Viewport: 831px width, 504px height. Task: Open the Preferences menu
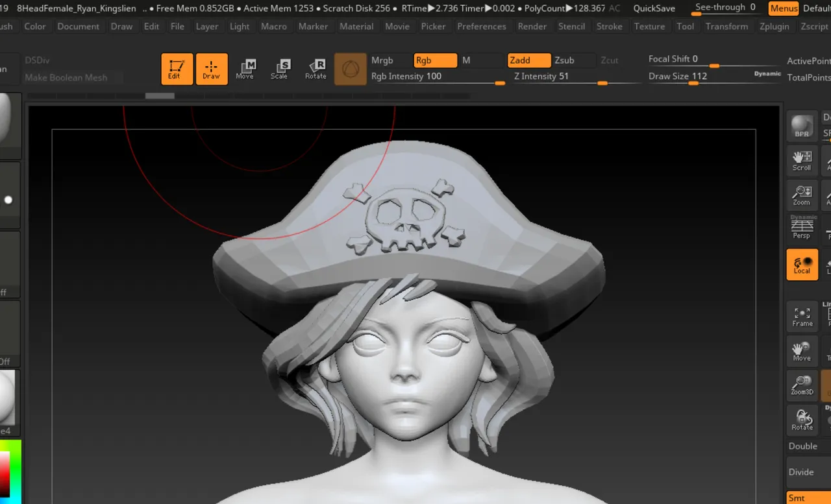(482, 27)
